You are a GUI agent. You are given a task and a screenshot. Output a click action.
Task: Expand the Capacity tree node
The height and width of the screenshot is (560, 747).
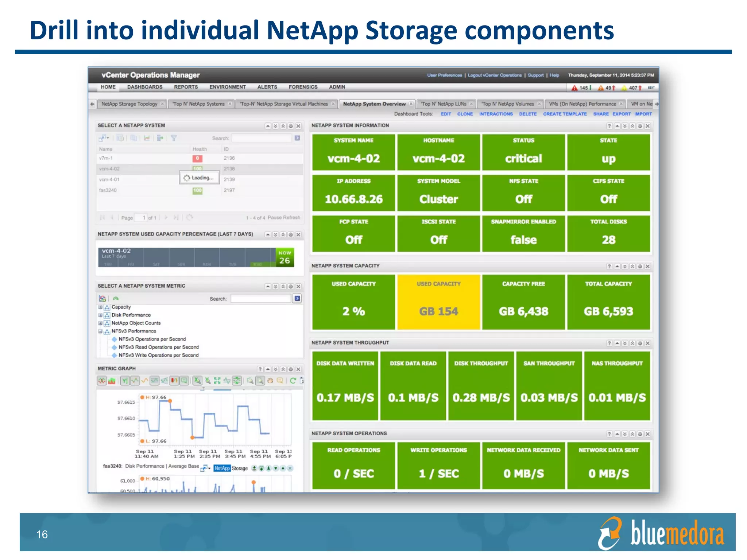pos(100,307)
